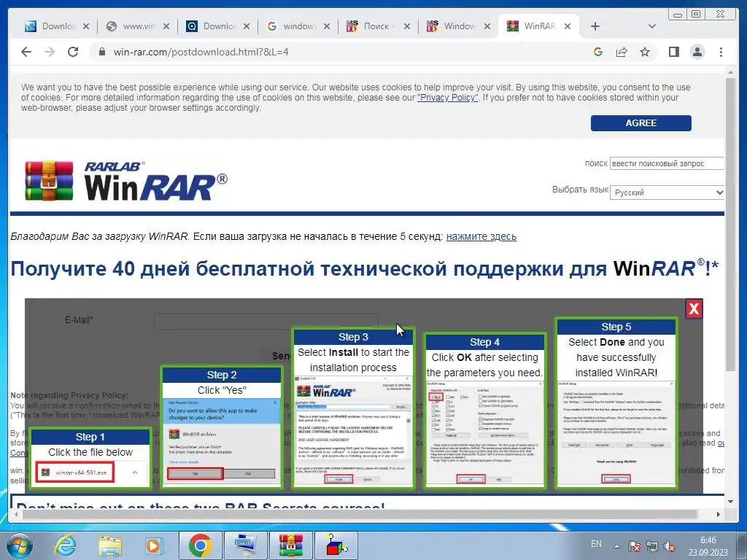
Task: Open a new browser tab
Action: tap(595, 26)
